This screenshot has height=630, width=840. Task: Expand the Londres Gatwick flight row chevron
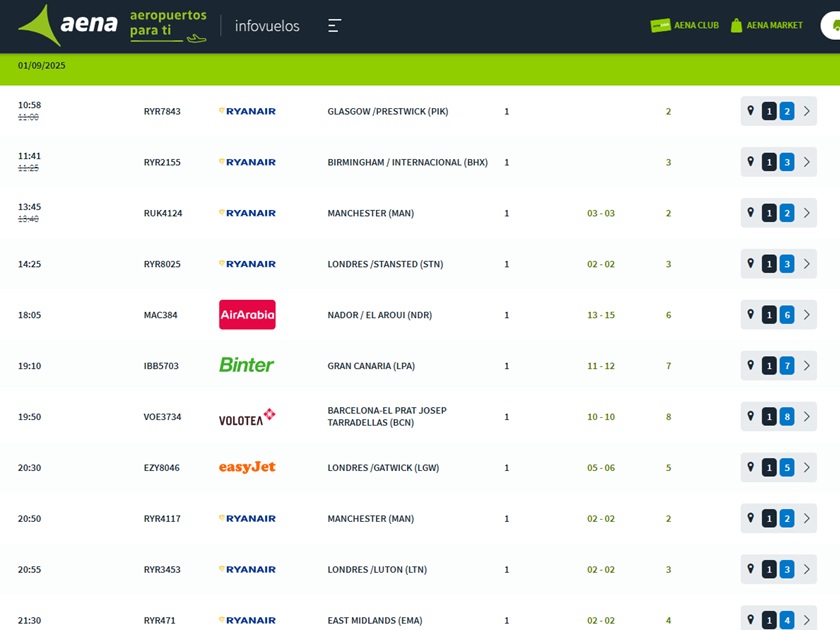click(x=807, y=467)
